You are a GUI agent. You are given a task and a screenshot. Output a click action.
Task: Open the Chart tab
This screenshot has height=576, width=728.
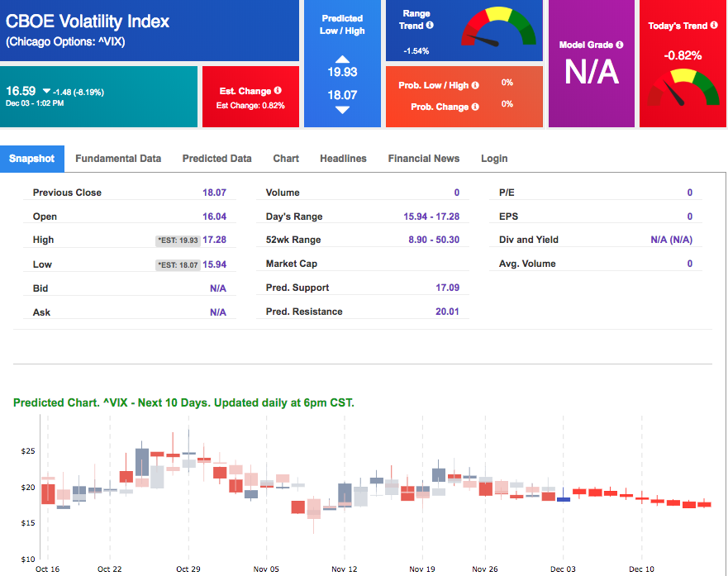[x=286, y=159]
